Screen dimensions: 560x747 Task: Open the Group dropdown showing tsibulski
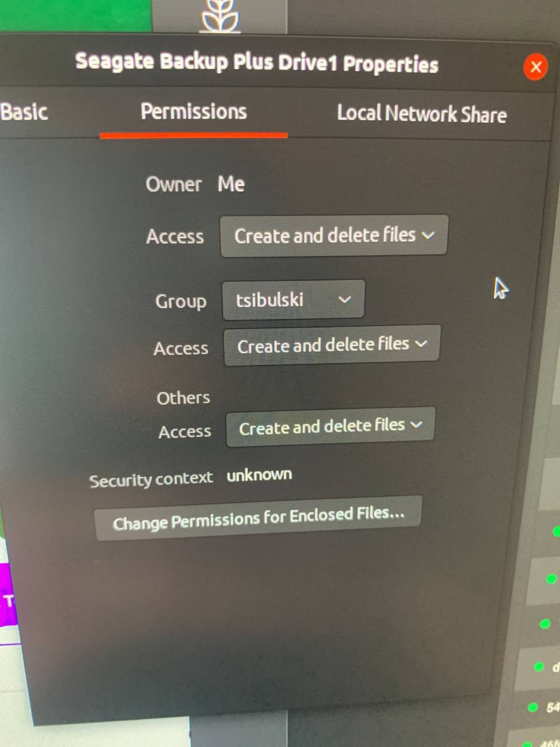[x=293, y=300]
